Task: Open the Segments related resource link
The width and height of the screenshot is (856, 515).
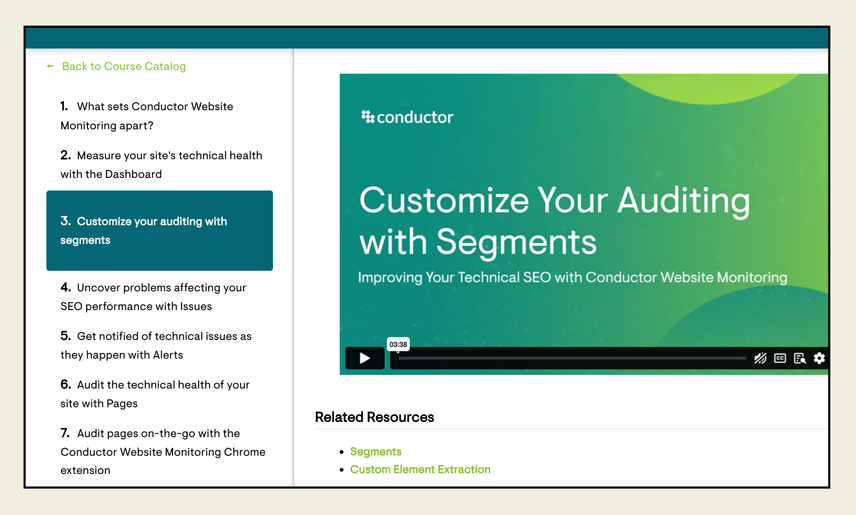Action: pos(376,452)
